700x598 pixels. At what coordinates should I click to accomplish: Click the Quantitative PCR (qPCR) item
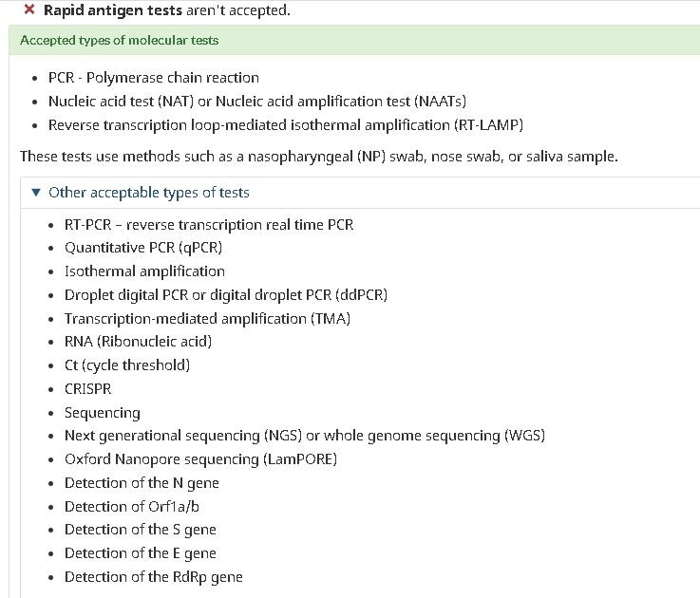[x=143, y=248]
